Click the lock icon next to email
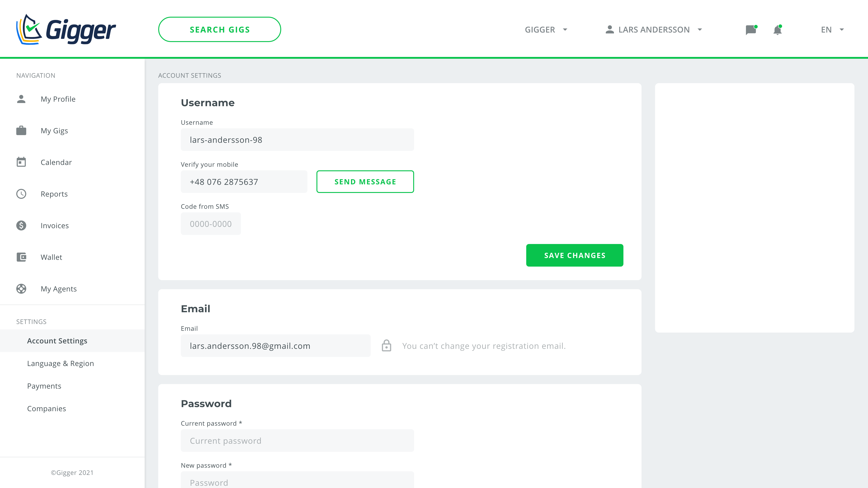 387,345
